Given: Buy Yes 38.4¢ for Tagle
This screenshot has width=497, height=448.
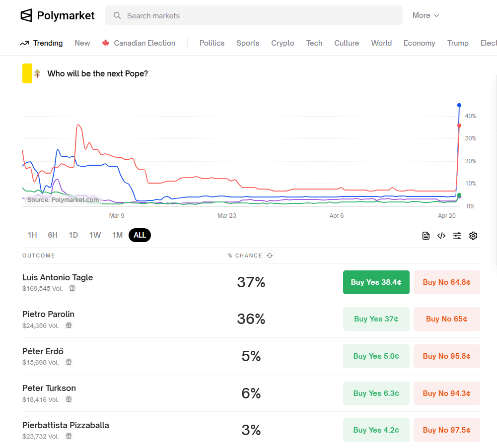Looking at the screenshot, I should [376, 282].
